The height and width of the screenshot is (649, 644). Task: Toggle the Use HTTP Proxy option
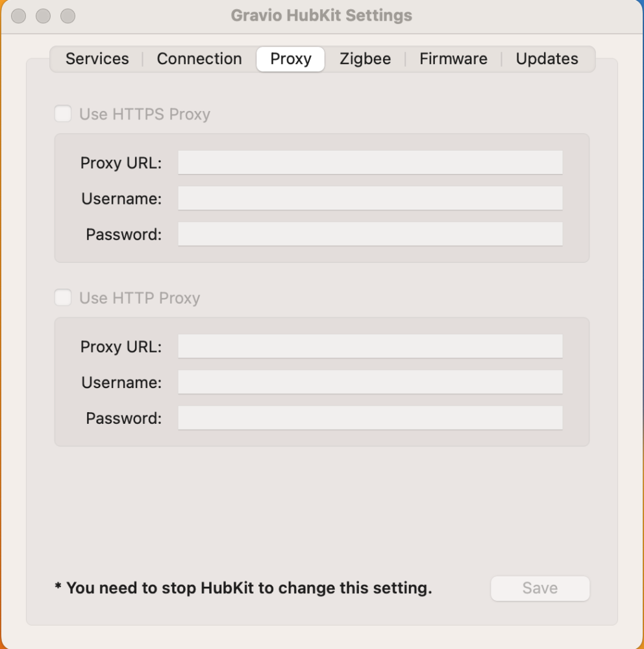pyautogui.click(x=63, y=298)
